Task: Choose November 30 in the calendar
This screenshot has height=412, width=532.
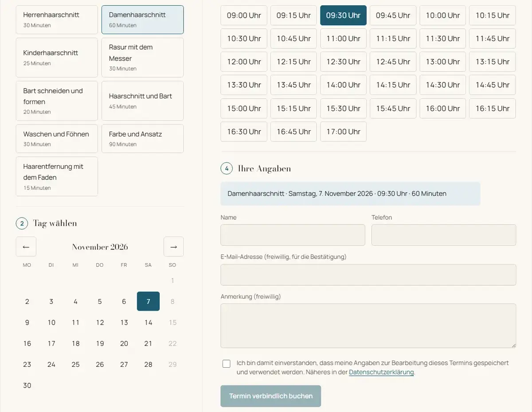Action: 27,385
